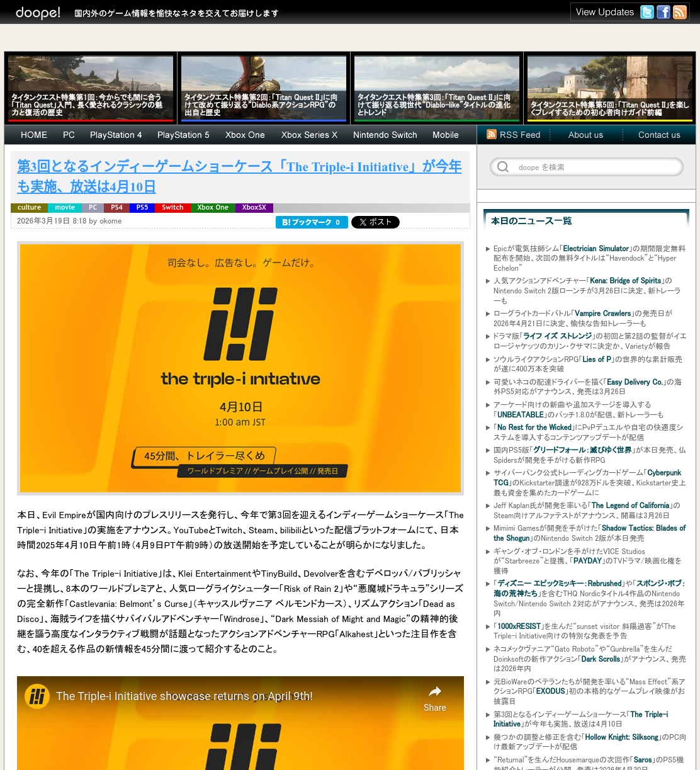Open the Shadow Tactics news item
This screenshot has width=700, height=770.
[x=589, y=533]
